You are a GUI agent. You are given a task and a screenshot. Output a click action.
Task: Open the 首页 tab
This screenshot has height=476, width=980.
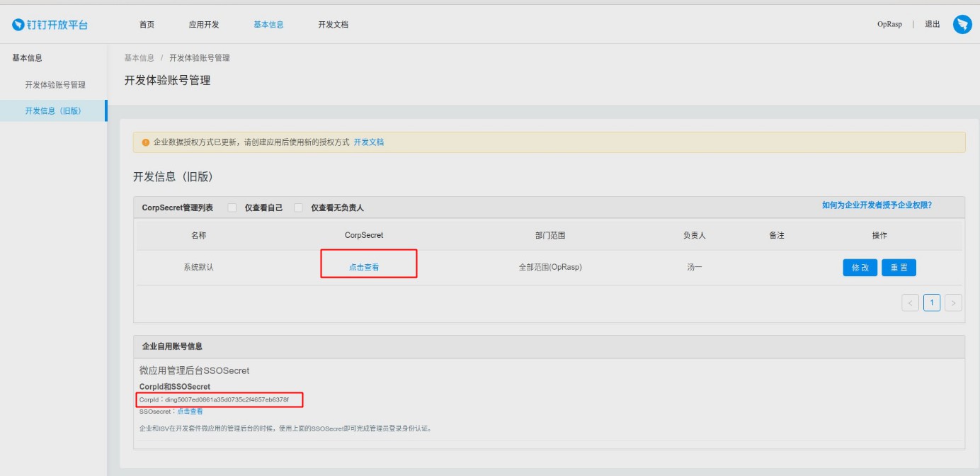147,25
